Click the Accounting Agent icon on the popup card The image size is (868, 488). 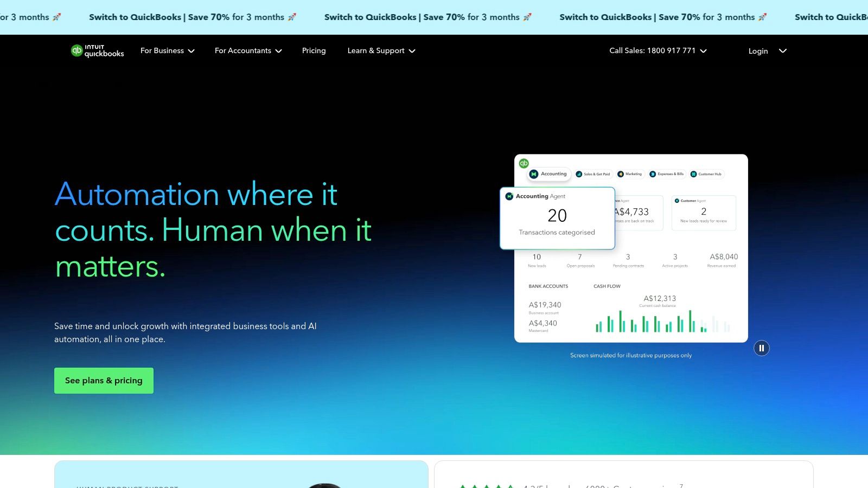tap(509, 196)
